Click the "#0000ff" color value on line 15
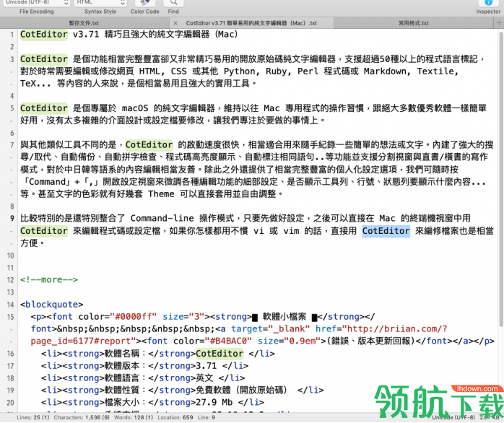 point(134,317)
